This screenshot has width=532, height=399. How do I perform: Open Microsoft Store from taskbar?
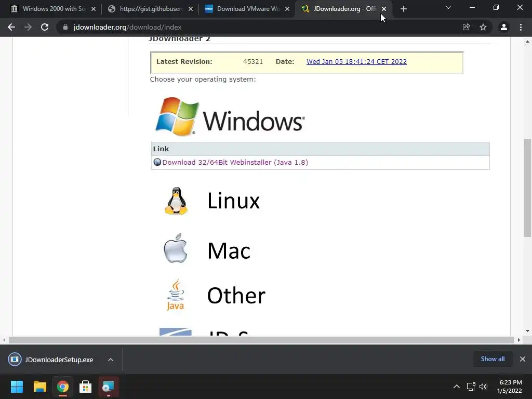pyautogui.click(x=86, y=387)
